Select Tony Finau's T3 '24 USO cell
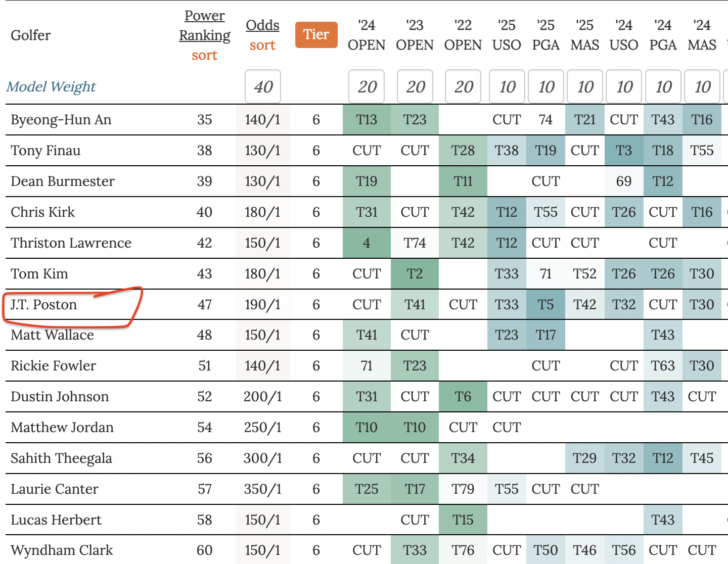The height and width of the screenshot is (564, 728). (x=624, y=151)
